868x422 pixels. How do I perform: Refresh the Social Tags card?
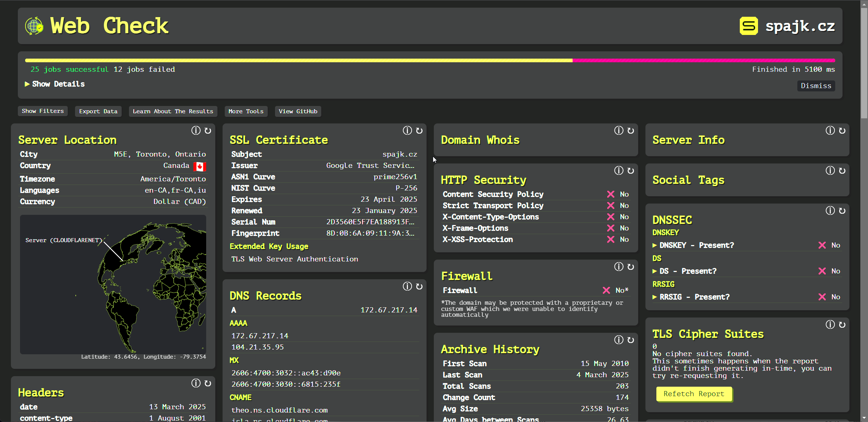pyautogui.click(x=842, y=170)
